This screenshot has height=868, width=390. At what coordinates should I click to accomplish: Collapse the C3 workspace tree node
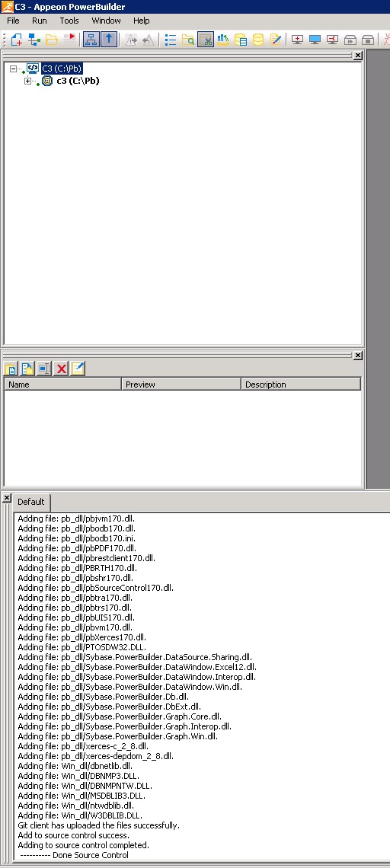pos(13,69)
